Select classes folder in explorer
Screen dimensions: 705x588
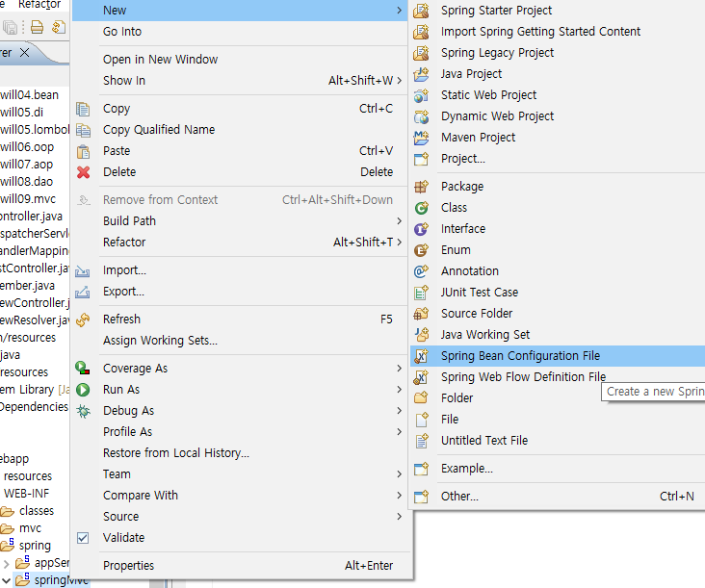pos(37,511)
